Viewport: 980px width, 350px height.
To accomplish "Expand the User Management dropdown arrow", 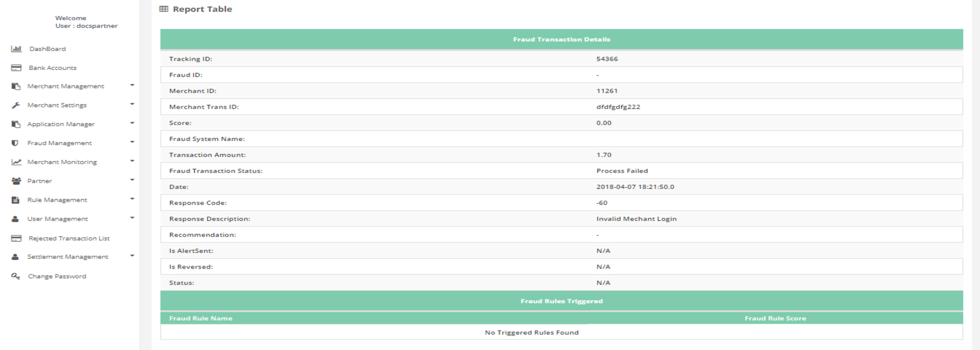I will (x=132, y=218).
